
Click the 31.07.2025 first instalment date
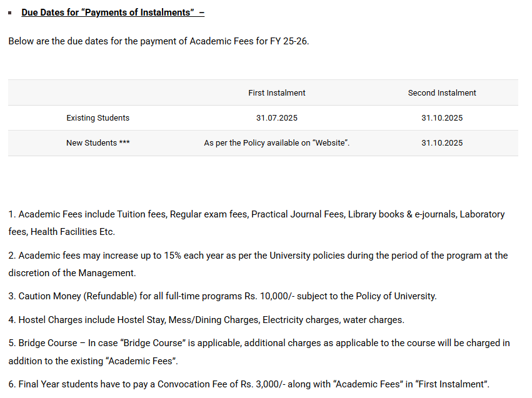(276, 117)
